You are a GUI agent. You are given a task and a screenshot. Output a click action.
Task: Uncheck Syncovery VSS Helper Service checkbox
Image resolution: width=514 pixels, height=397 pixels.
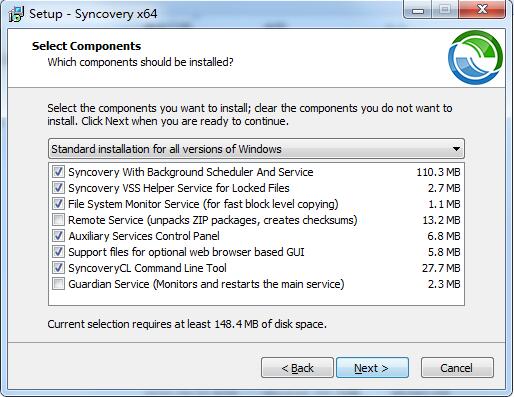click(58, 188)
